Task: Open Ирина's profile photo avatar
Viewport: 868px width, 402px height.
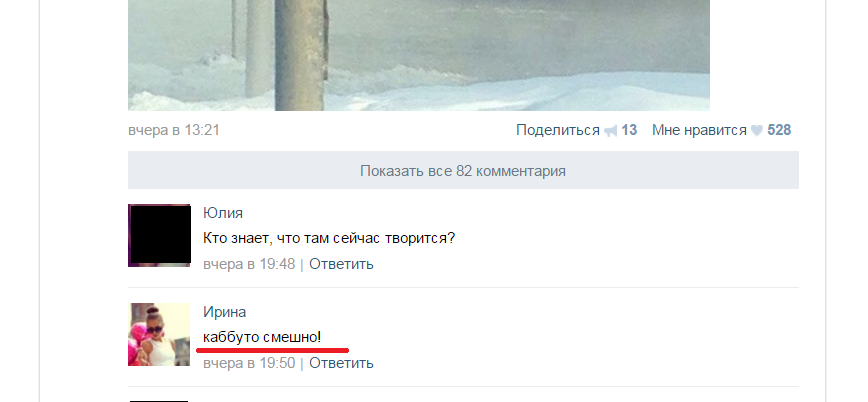Action: pos(159,334)
